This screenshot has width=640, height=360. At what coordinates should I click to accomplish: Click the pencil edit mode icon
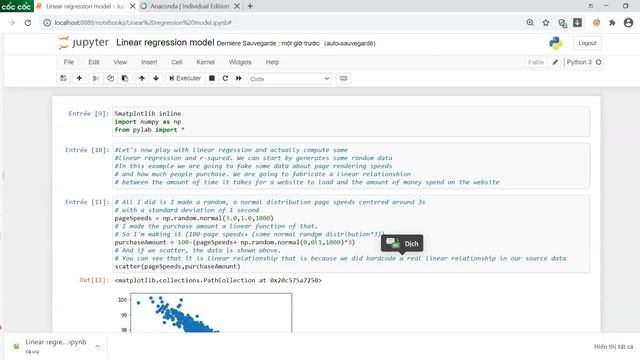pos(555,62)
